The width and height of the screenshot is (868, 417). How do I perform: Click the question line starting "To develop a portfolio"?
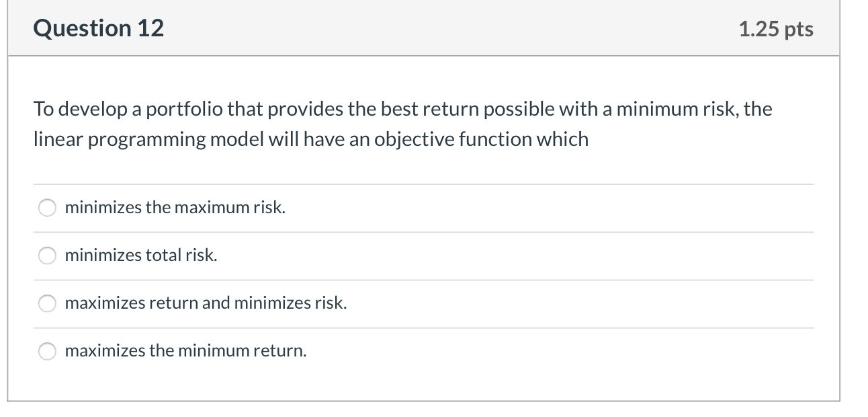tap(403, 109)
